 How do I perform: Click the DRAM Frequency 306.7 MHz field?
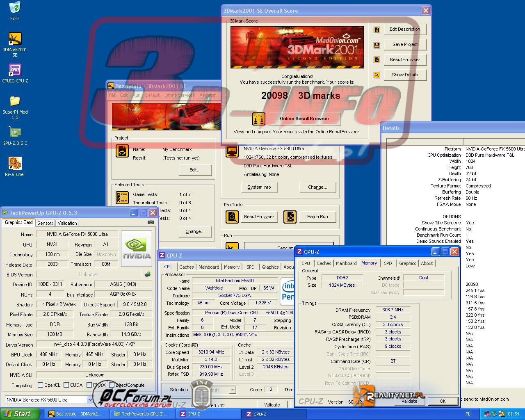coord(393,310)
